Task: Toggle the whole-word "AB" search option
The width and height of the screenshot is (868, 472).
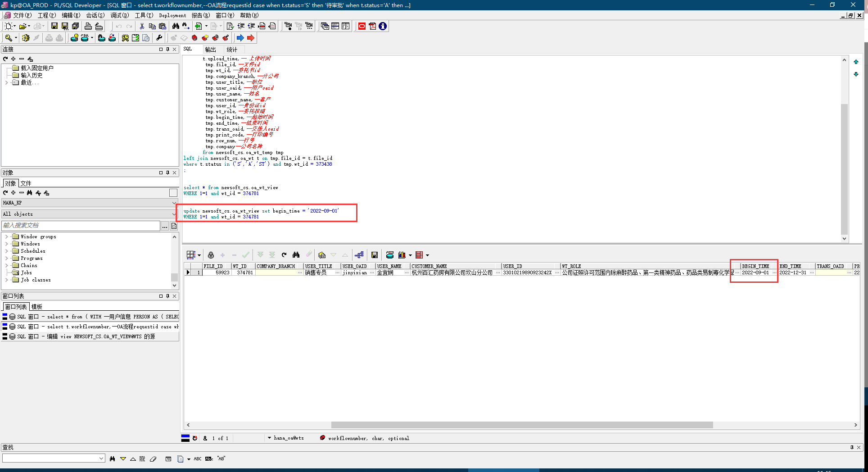Action: pyautogui.click(x=221, y=458)
